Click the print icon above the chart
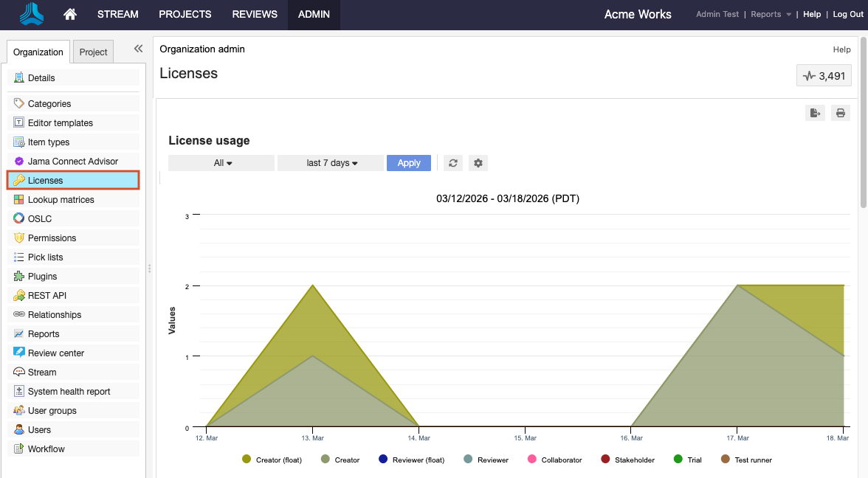The image size is (868, 478). click(840, 113)
